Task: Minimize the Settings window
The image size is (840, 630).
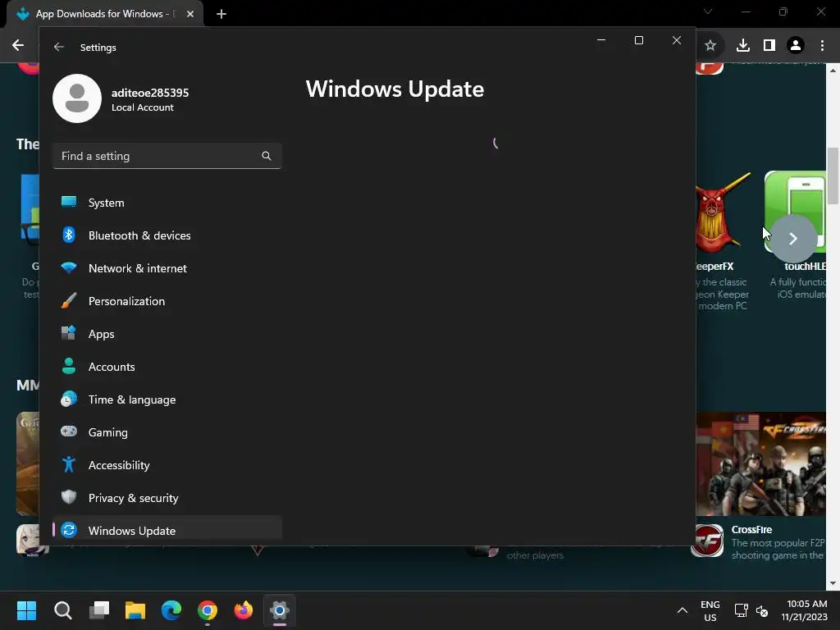Action: coord(601,40)
